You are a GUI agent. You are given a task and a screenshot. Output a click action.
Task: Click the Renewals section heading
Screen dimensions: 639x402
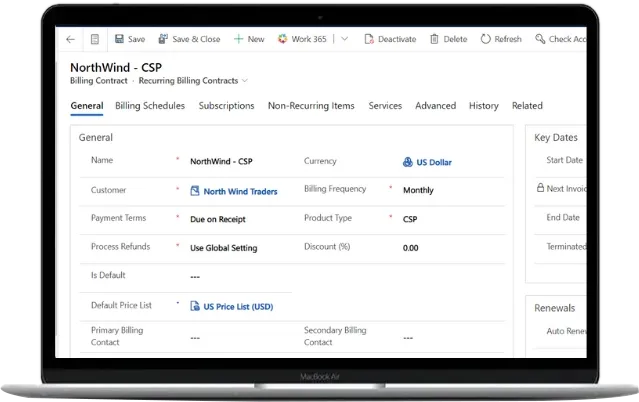tap(555, 308)
